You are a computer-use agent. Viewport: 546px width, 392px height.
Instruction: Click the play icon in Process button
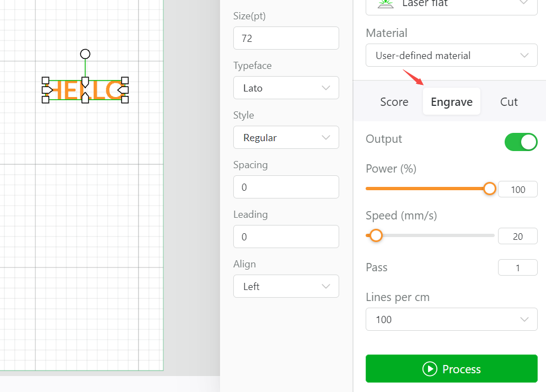click(430, 369)
